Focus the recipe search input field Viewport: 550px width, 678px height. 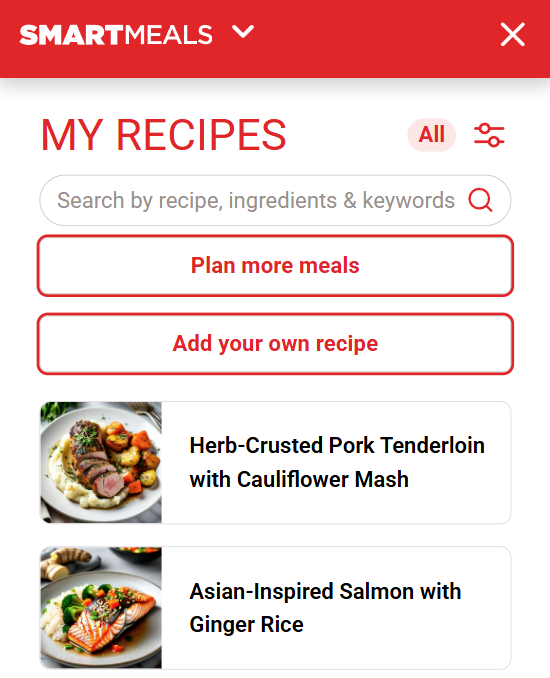pyautogui.click(x=275, y=200)
